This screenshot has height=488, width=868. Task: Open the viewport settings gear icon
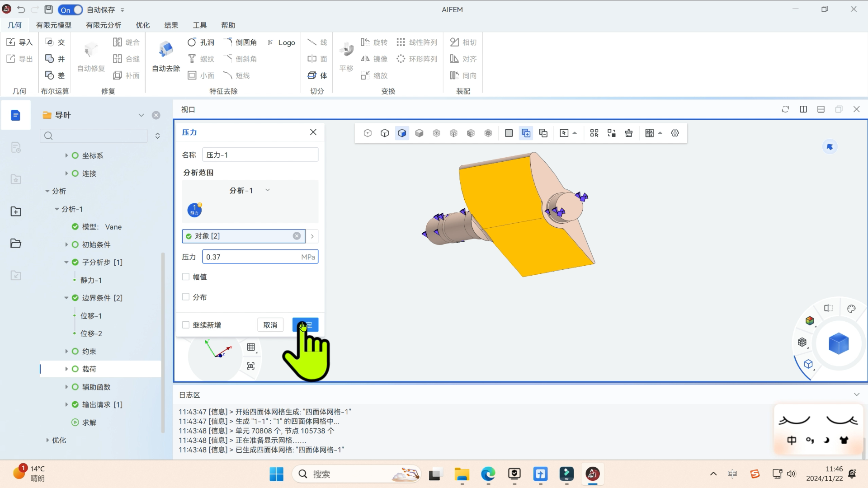[x=675, y=133]
